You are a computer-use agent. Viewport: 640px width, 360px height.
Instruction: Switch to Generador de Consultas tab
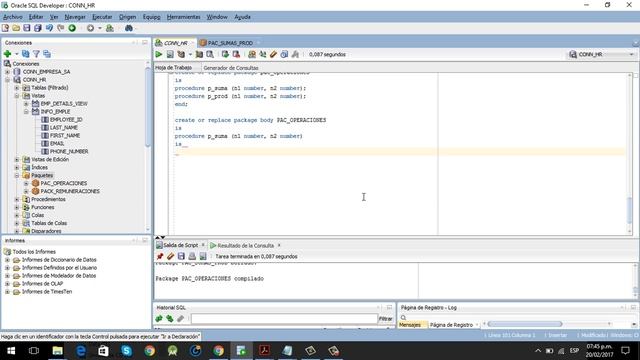[231, 68]
